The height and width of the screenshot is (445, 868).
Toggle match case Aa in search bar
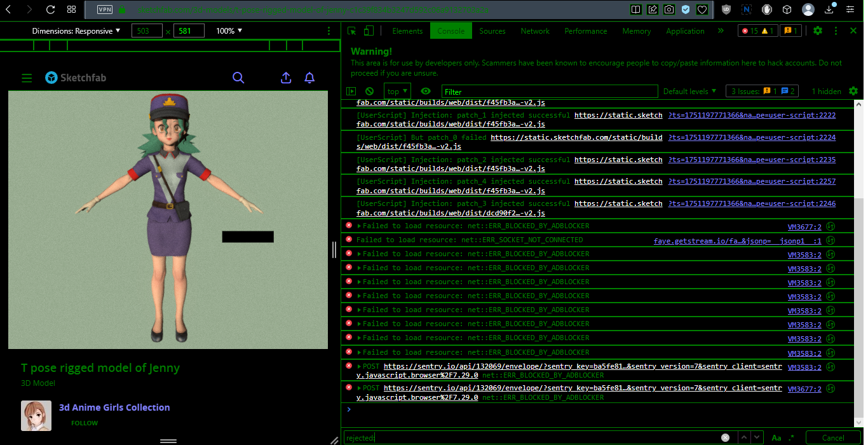(x=776, y=437)
